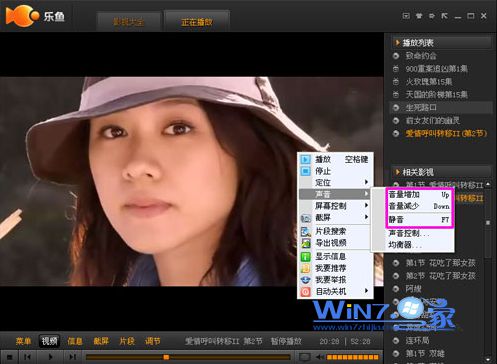The image size is (497, 364).
Task: Click the green info icon beside 显示信息
Action: [305, 256]
